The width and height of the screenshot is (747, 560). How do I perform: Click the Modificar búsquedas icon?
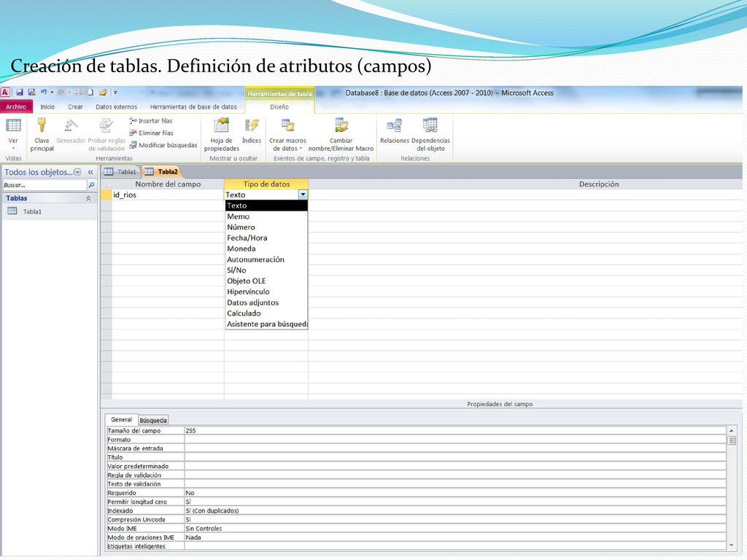(x=133, y=145)
